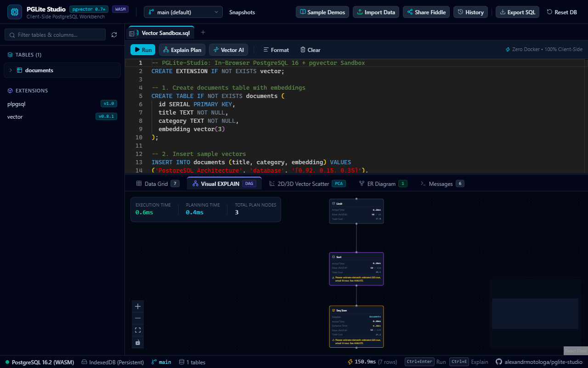The width and height of the screenshot is (588, 368).
Task: Focus the Filter tables & columns field
Action: tap(55, 34)
